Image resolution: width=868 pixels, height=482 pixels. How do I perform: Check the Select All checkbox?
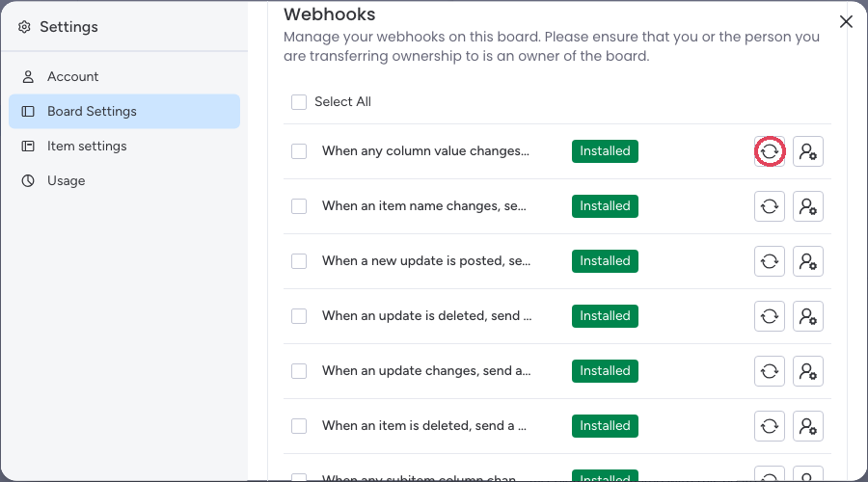[299, 102]
